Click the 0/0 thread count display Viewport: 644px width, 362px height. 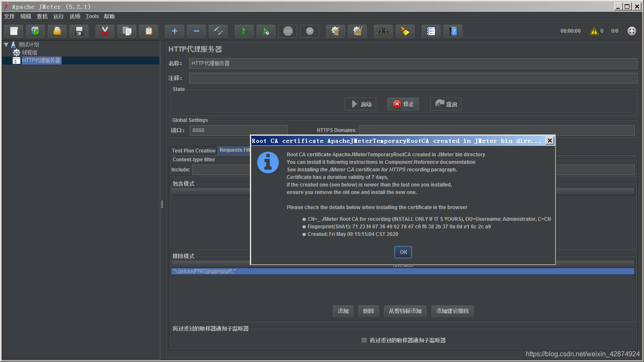[615, 31]
